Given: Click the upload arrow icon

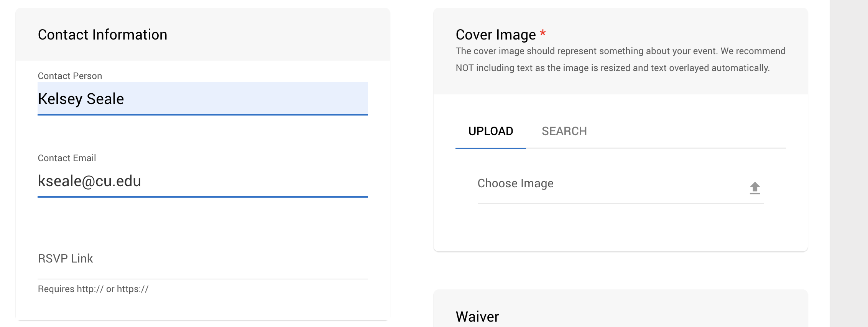Looking at the screenshot, I should tap(755, 188).
